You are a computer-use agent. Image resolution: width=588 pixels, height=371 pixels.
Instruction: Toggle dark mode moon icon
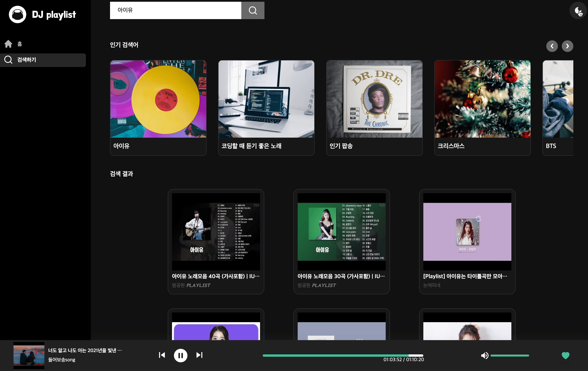(578, 10)
